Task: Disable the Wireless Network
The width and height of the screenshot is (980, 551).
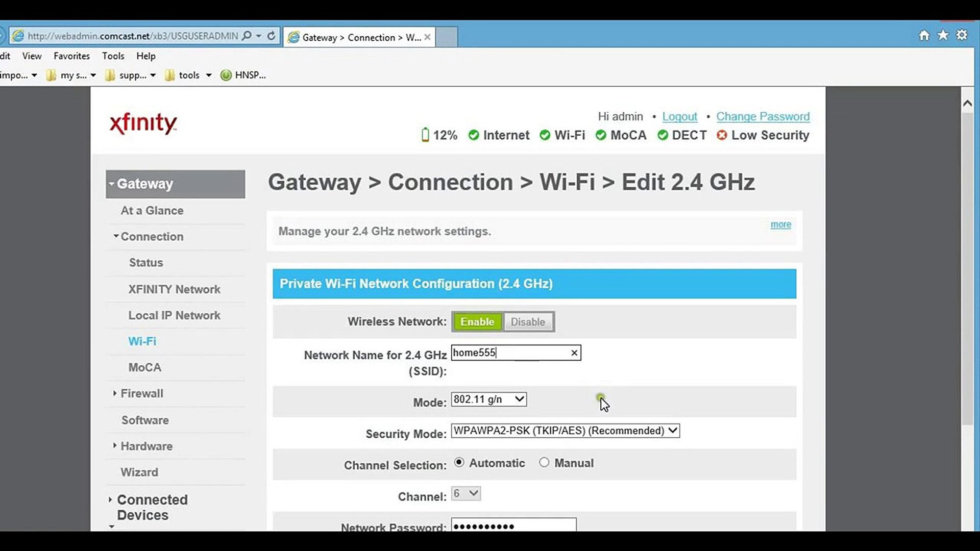Action: [x=528, y=322]
